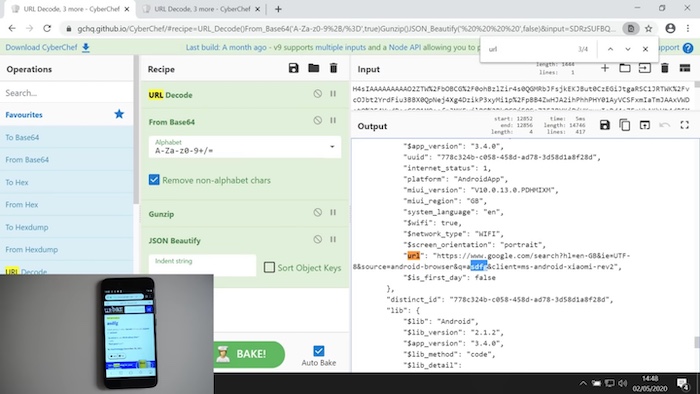The width and height of the screenshot is (700, 394).
Task: Select the From Hexdump operation
Action: 67,249
